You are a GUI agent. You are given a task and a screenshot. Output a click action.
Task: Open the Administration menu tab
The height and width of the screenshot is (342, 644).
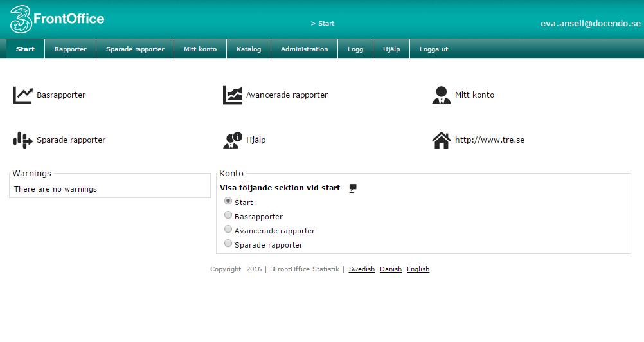305,49
